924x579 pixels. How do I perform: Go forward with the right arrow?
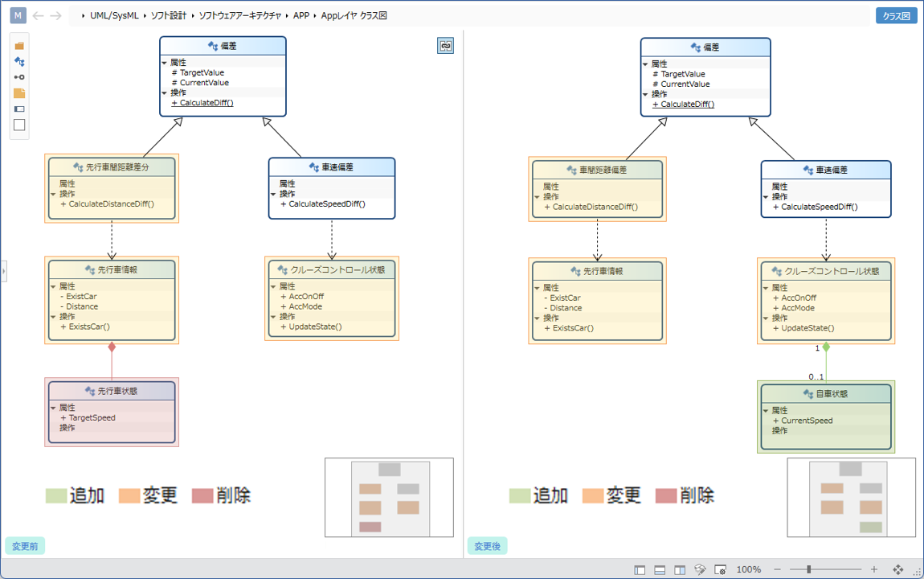tap(56, 16)
